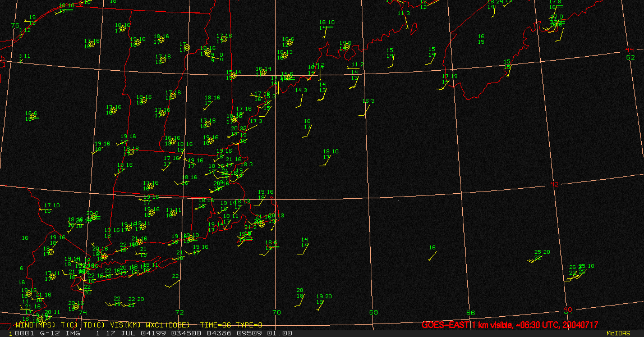
Task: Click the green 76 longitude label
Action: pos(15,25)
